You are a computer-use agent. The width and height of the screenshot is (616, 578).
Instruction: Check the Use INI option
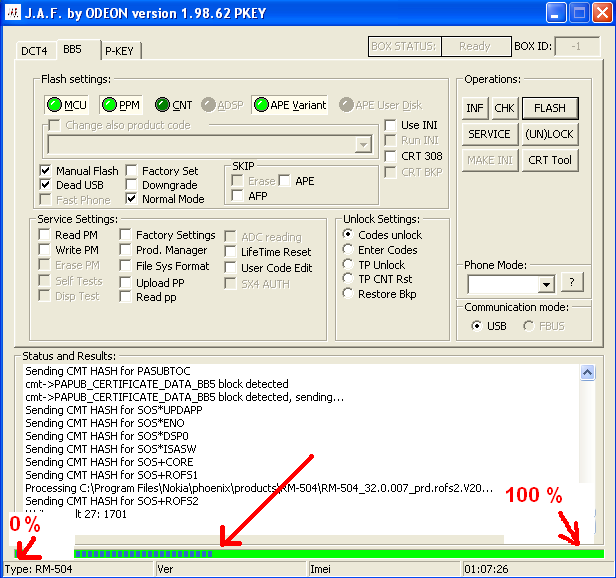(x=390, y=125)
